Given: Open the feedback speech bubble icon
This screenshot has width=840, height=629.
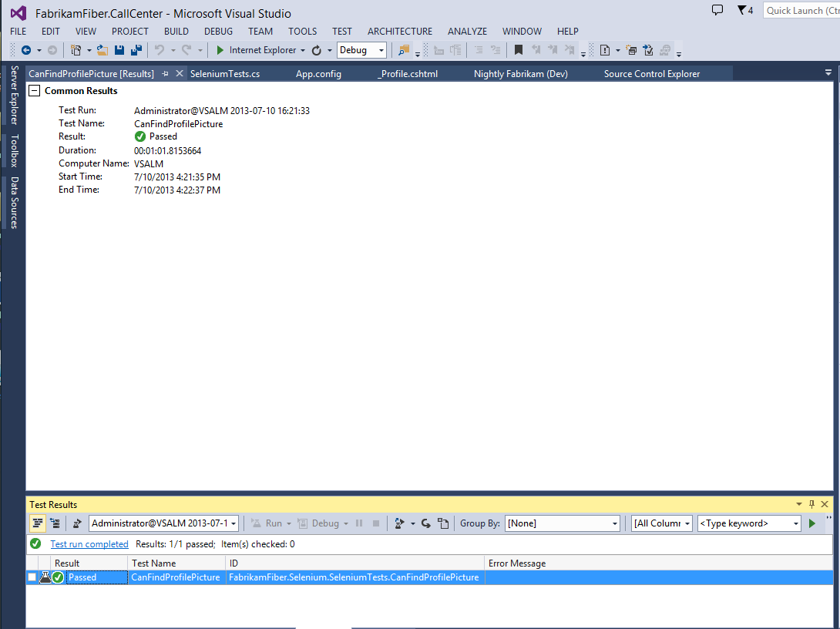Looking at the screenshot, I should point(717,10).
